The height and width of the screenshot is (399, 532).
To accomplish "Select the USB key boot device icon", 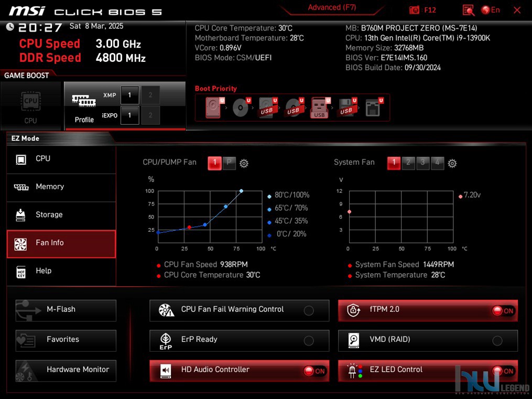I will (x=320, y=107).
